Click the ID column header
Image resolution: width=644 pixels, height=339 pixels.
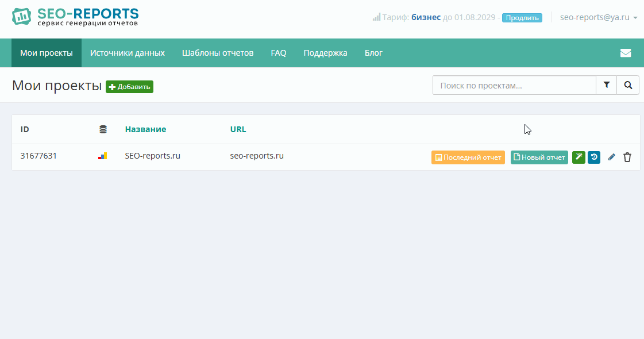25,129
